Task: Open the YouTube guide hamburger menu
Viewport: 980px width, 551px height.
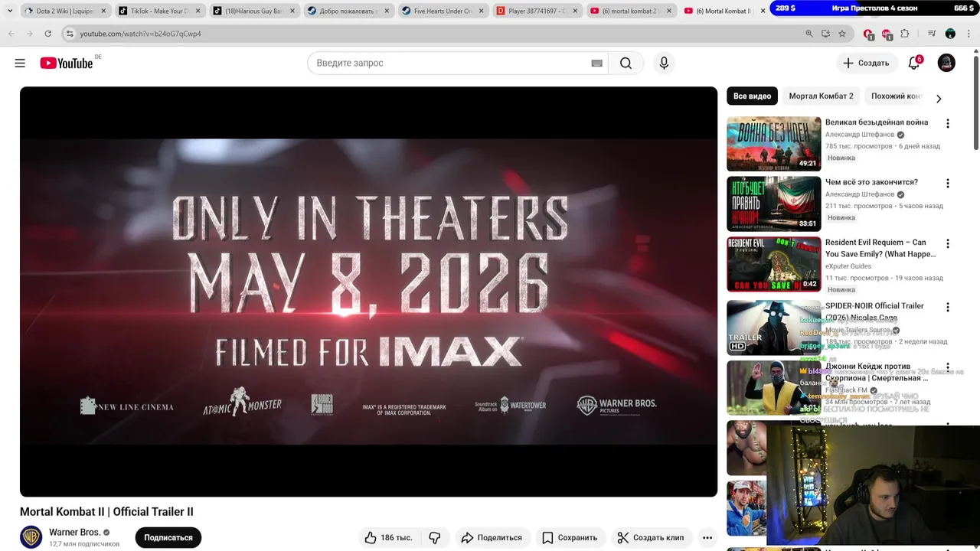Action: [x=20, y=63]
